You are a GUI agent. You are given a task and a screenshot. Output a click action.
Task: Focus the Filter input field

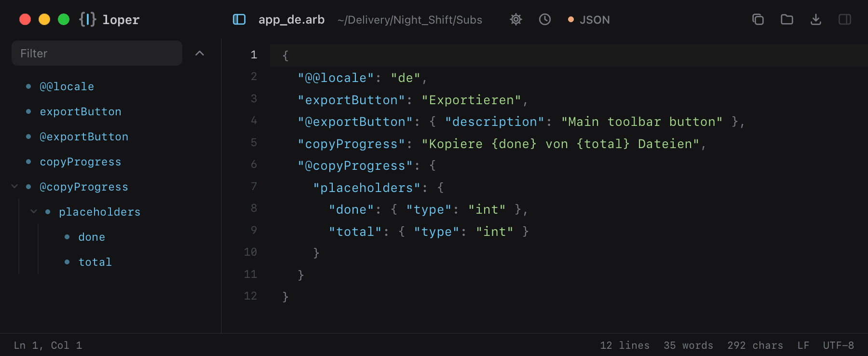coord(97,53)
